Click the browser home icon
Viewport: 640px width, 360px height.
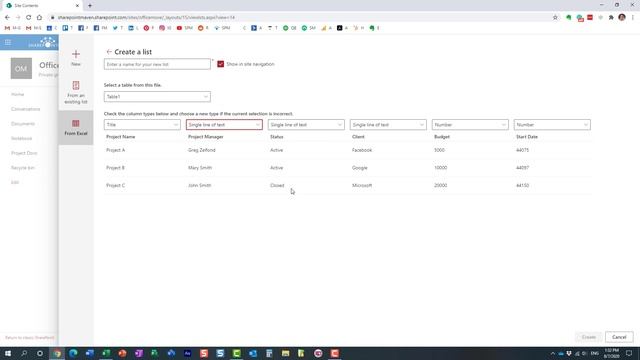pos(39,18)
